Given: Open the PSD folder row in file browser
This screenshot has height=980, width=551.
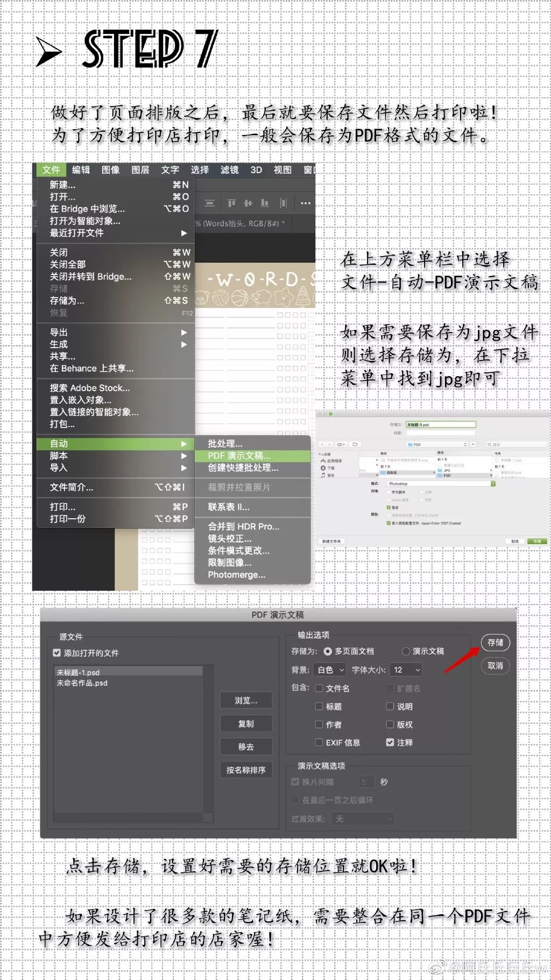Looking at the screenshot, I should coord(464,475).
